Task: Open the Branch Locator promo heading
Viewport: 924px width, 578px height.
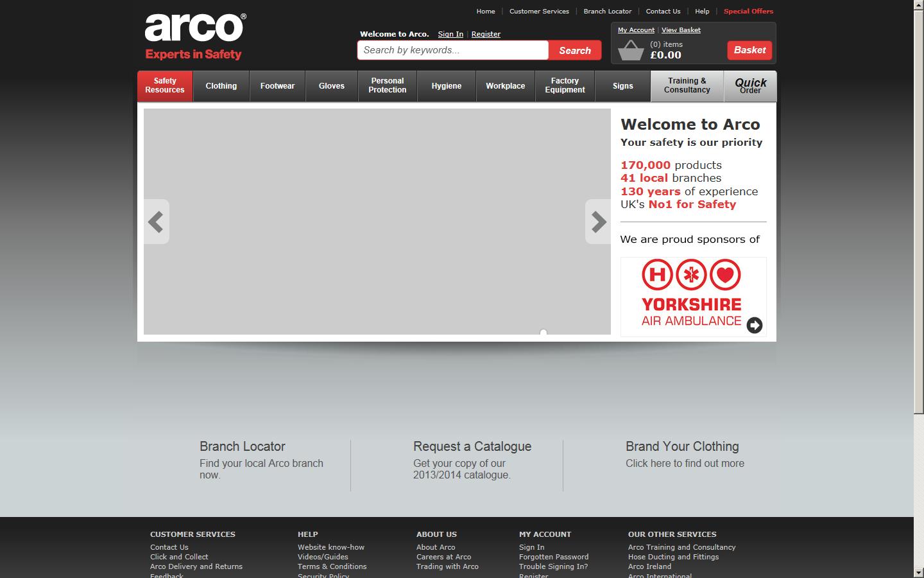Action: [x=243, y=446]
